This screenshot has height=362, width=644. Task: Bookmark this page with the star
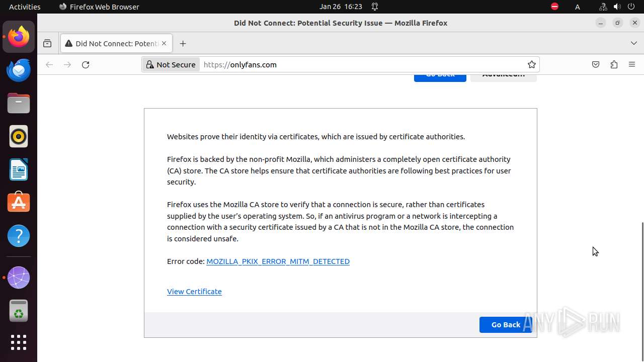pyautogui.click(x=532, y=64)
